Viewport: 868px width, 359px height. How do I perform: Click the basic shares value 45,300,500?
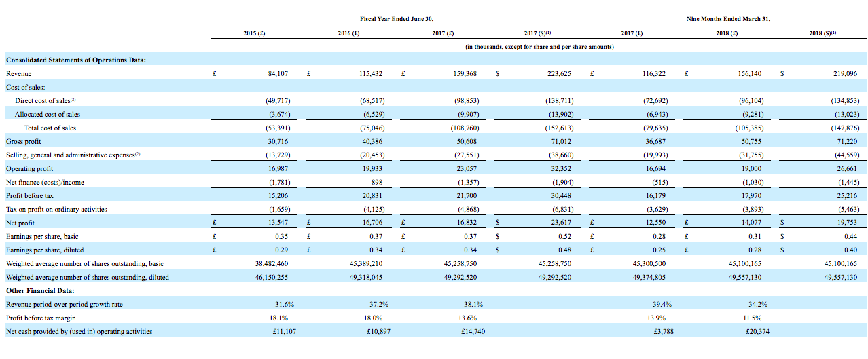(x=651, y=263)
